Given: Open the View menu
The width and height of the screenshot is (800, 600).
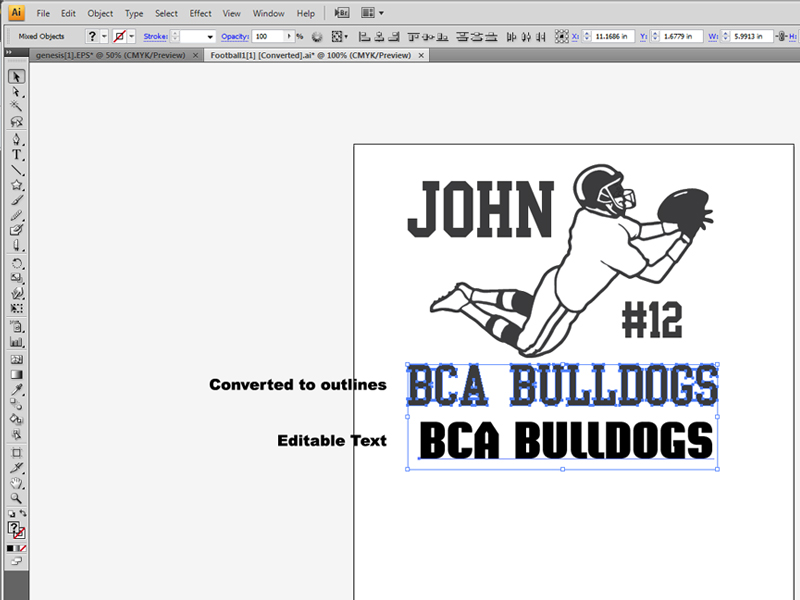Looking at the screenshot, I should (232, 13).
